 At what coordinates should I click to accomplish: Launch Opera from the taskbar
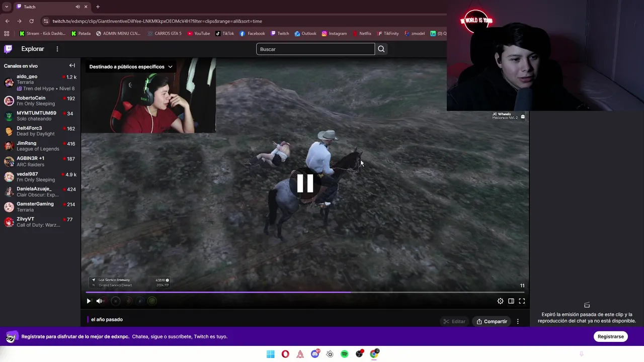(x=285, y=354)
